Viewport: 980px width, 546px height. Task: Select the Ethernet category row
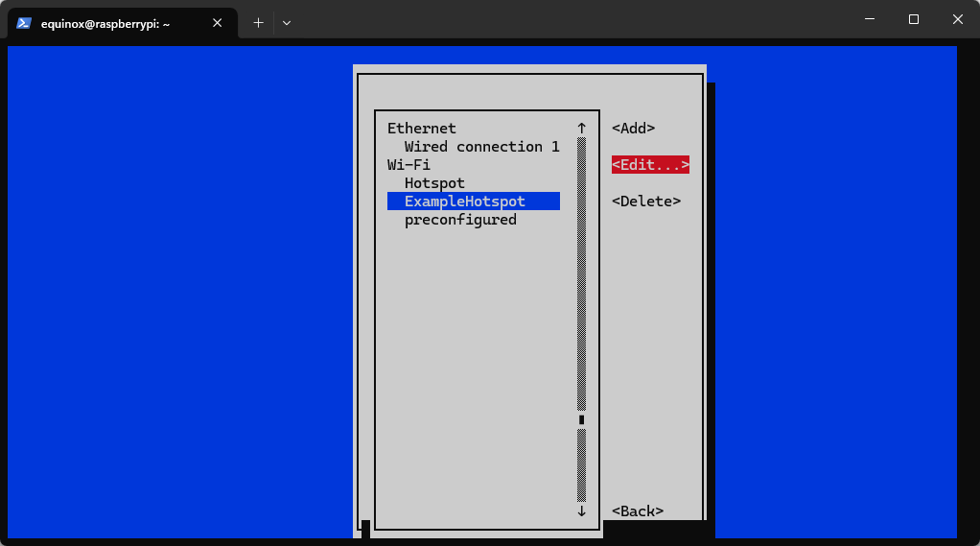pyautogui.click(x=422, y=129)
